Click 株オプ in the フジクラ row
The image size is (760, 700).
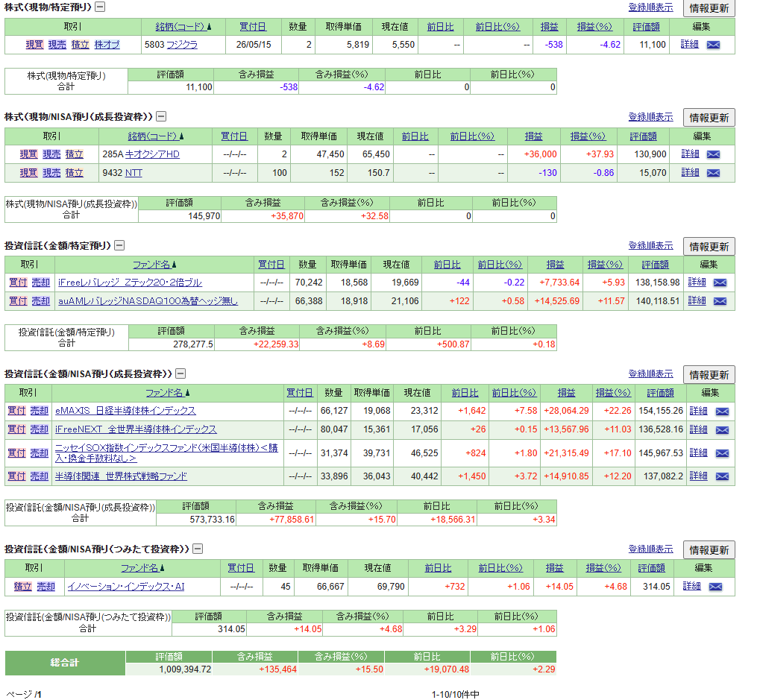(x=107, y=45)
